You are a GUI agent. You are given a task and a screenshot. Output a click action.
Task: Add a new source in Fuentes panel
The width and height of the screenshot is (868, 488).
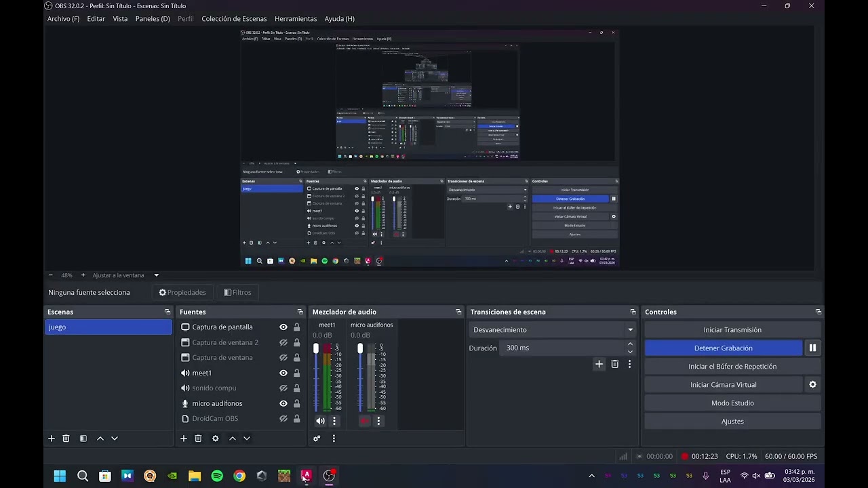pos(183,439)
